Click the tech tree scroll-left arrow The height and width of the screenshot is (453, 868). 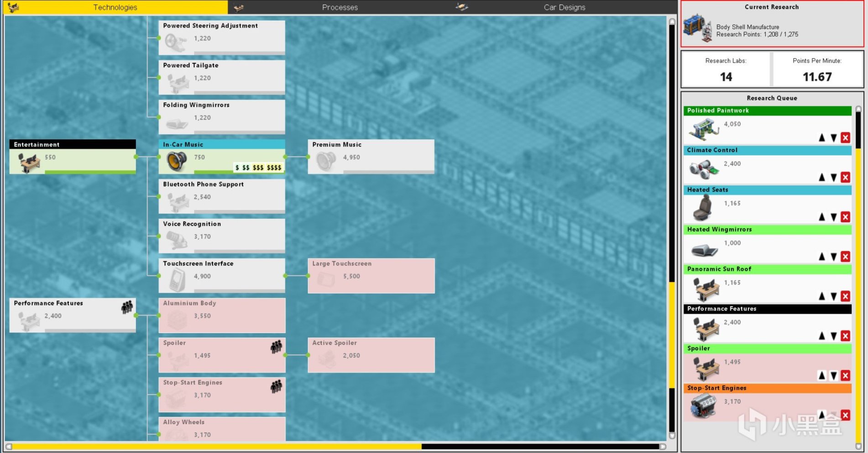(x=9, y=447)
